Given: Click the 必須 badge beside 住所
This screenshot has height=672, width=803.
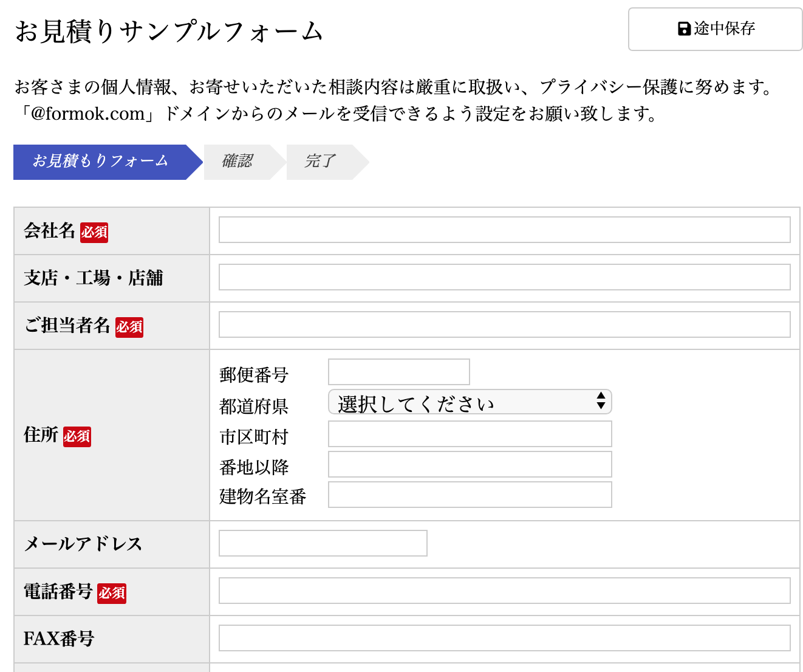Looking at the screenshot, I should point(77,436).
